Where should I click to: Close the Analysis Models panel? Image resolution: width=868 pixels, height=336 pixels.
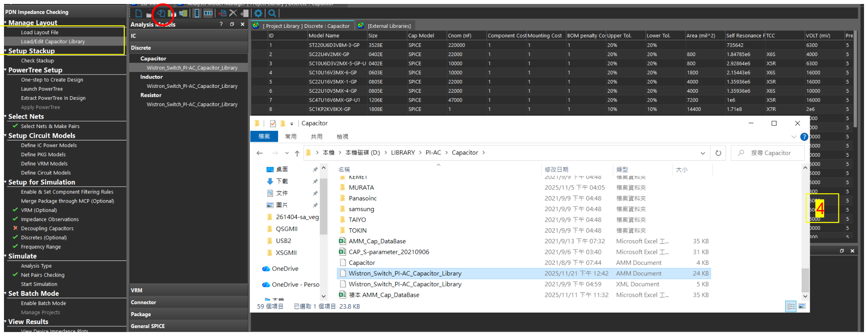click(242, 24)
